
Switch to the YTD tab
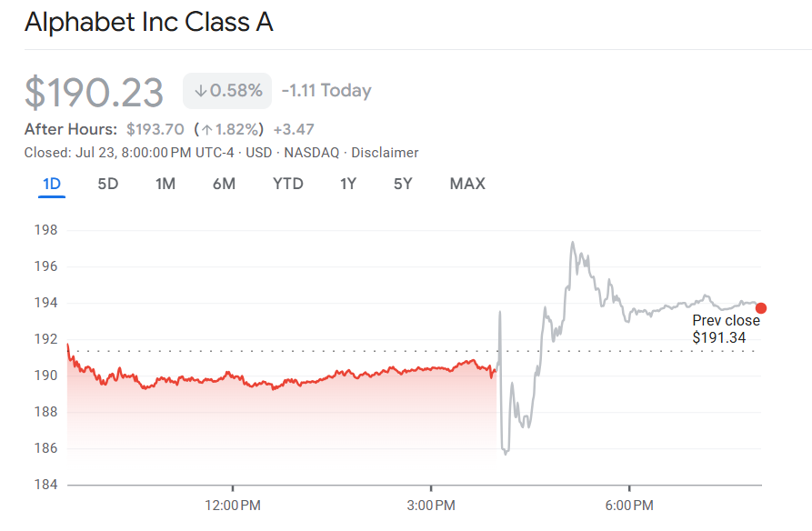click(x=288, y=184)
